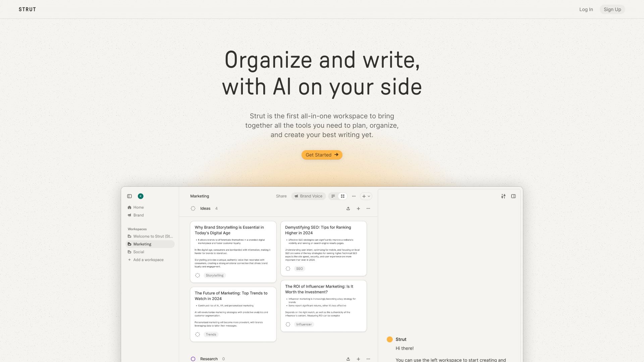Select the grid view layout icon
Screen dimensions: 644x362
(x=343, y=196)
